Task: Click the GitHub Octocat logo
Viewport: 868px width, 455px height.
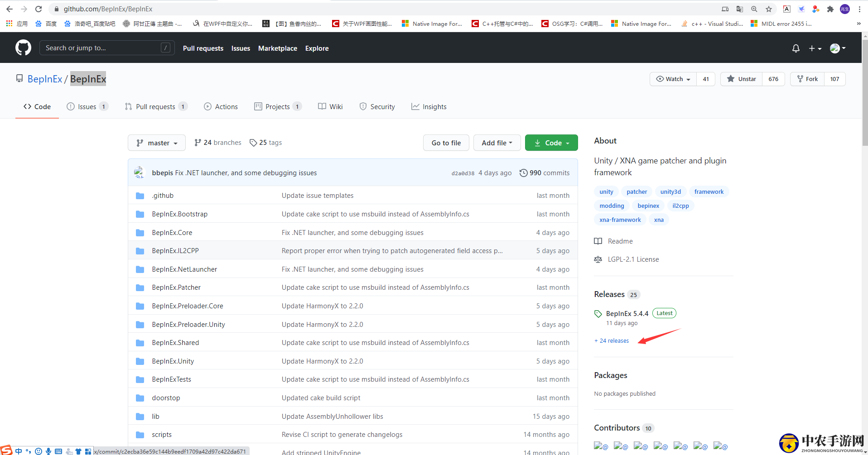Action: [x=23, y=48]
